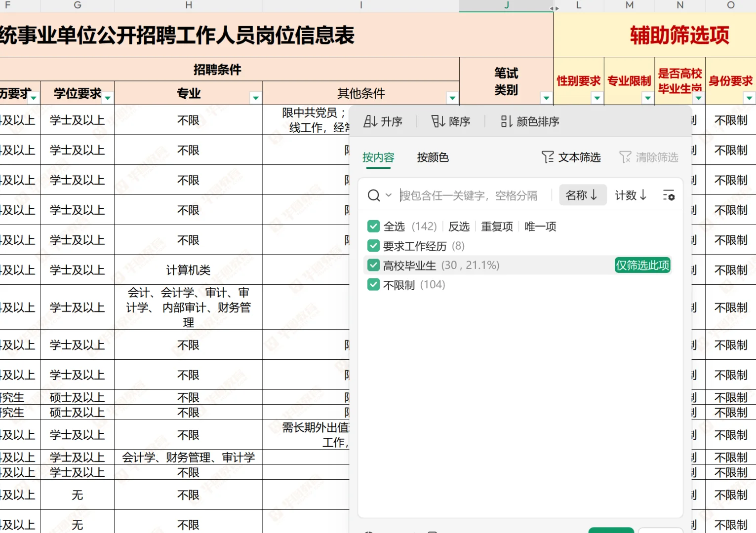Open filter dropdown on 身份要求 column
756x533 pixels.
(x=749, y=98)
